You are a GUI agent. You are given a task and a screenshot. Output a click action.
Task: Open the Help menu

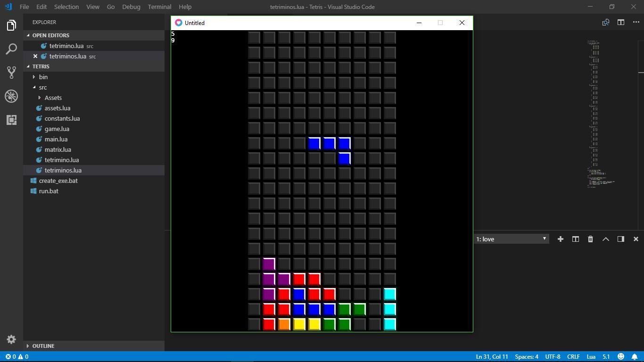[x=185, y=7]
